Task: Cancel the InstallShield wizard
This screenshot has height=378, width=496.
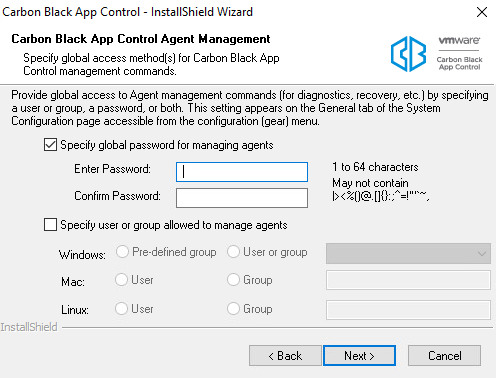Action: tap(444, 356)
